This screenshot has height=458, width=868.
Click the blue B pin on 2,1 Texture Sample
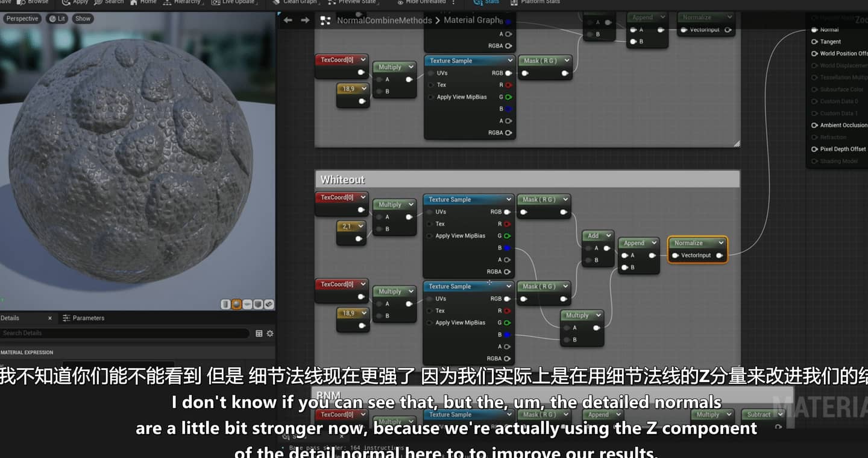coord(508,248)
